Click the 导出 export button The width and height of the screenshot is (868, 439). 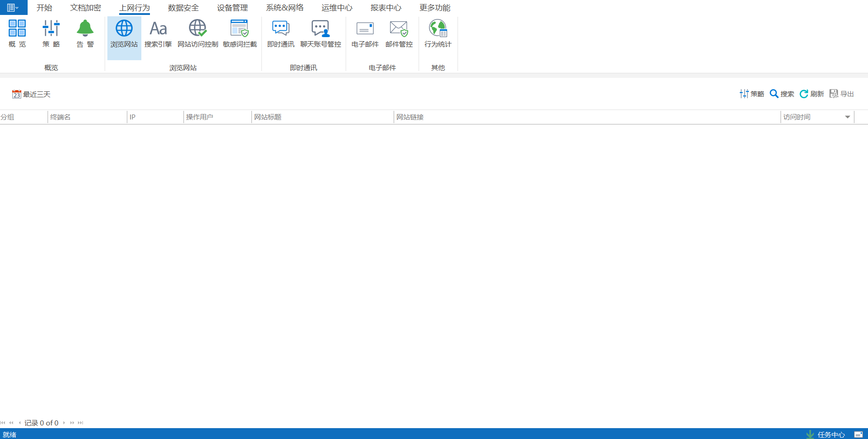(842, 94)
